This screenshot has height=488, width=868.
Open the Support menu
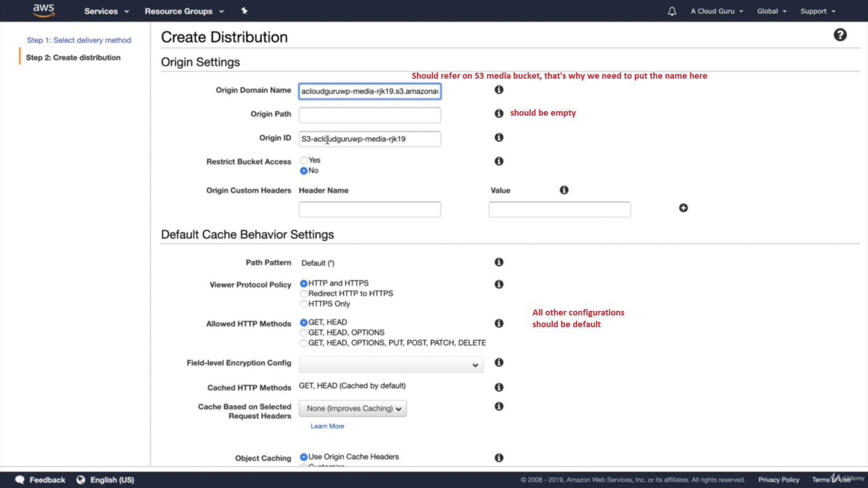817,11
